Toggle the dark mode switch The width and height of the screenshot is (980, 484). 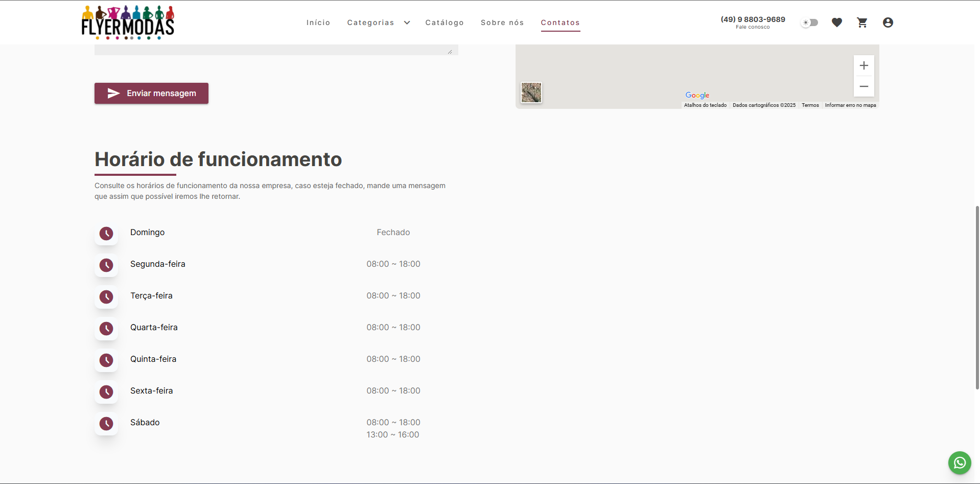(809, 22)
